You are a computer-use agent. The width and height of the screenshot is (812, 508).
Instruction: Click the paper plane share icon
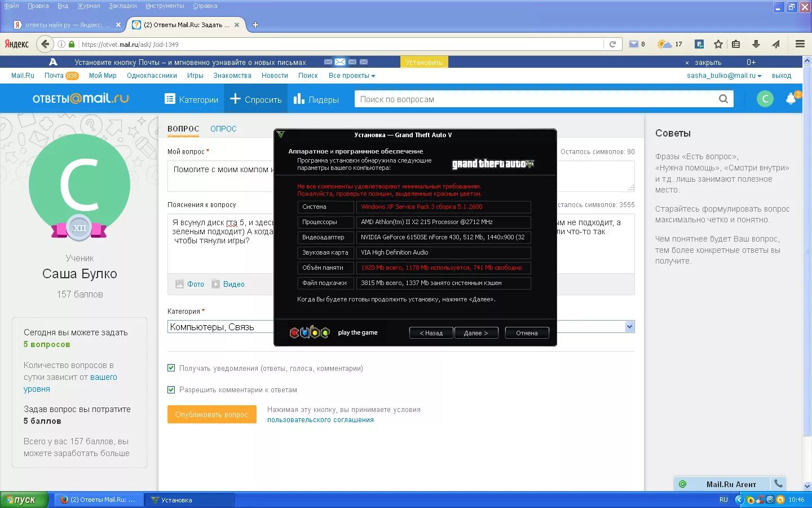(x=776, y=44)
